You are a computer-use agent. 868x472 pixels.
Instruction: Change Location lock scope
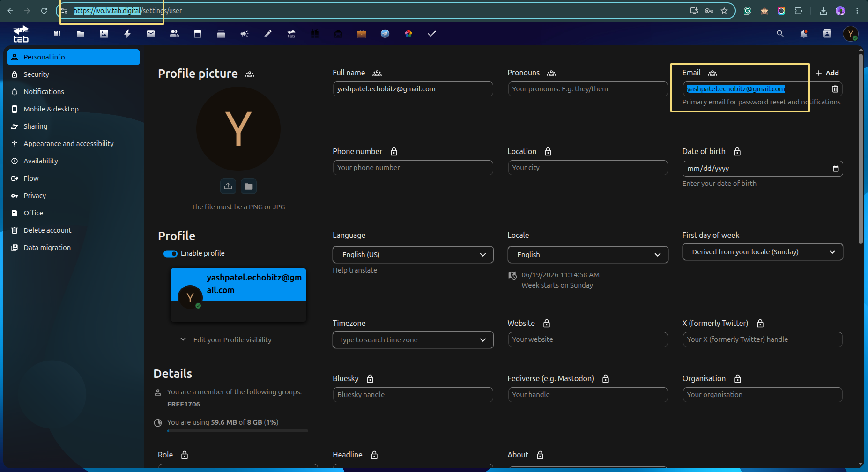coord(548,152)
